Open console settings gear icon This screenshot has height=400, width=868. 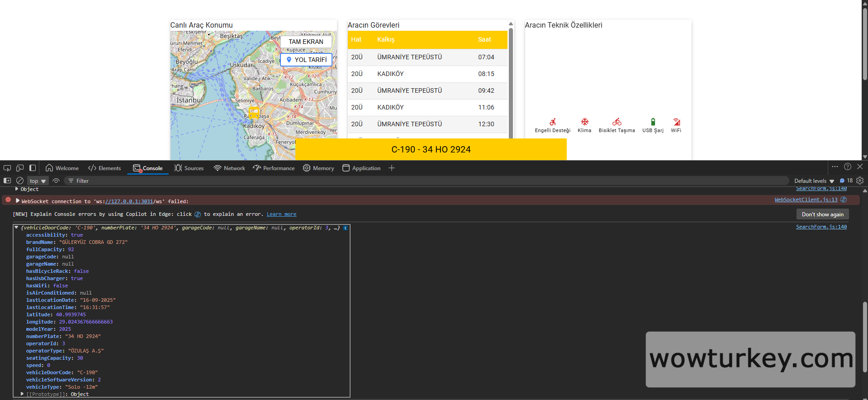coord(860,181)
